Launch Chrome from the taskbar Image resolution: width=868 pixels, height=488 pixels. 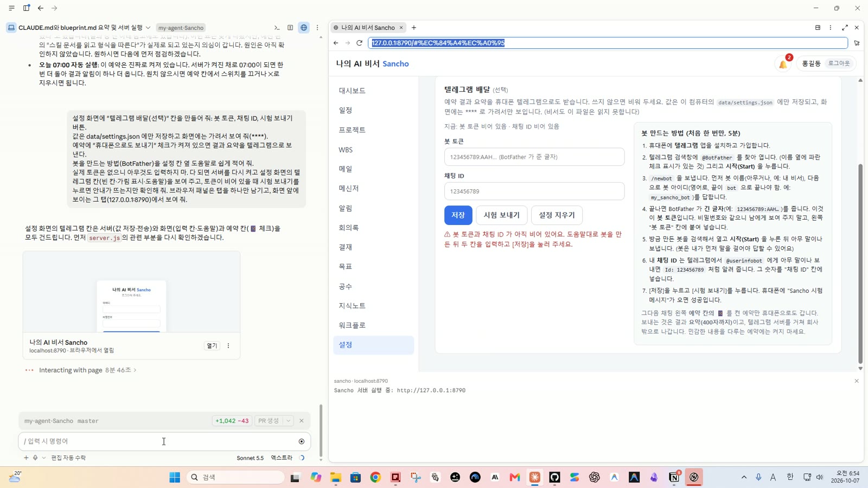[375, 477]
